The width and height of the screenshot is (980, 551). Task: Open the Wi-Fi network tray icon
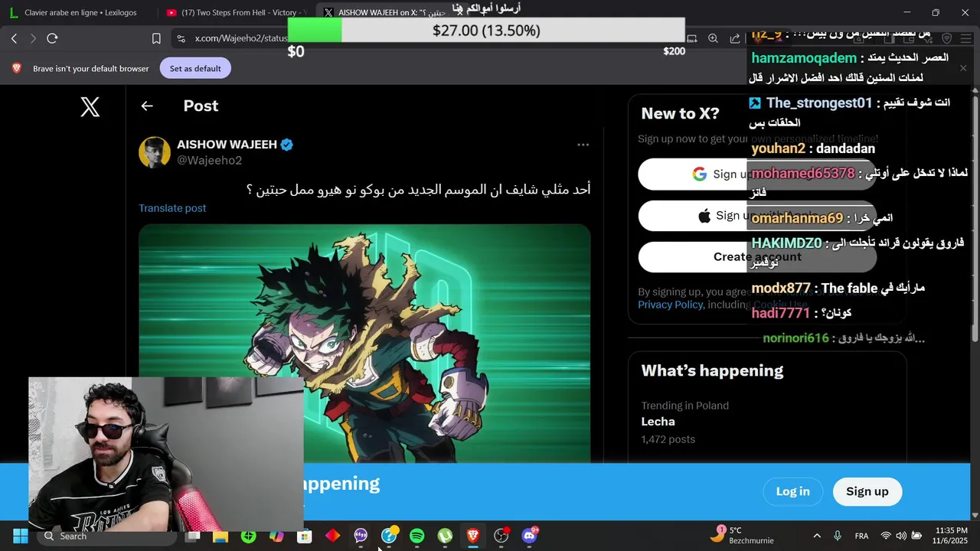pos(886,536)
